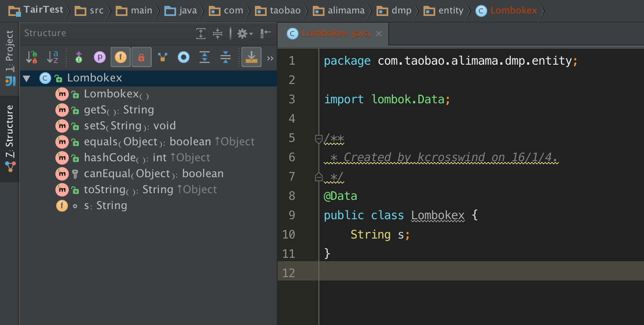
Task: Show more Structure toolbar actions chevrons
Action: (x=270, y=58)
